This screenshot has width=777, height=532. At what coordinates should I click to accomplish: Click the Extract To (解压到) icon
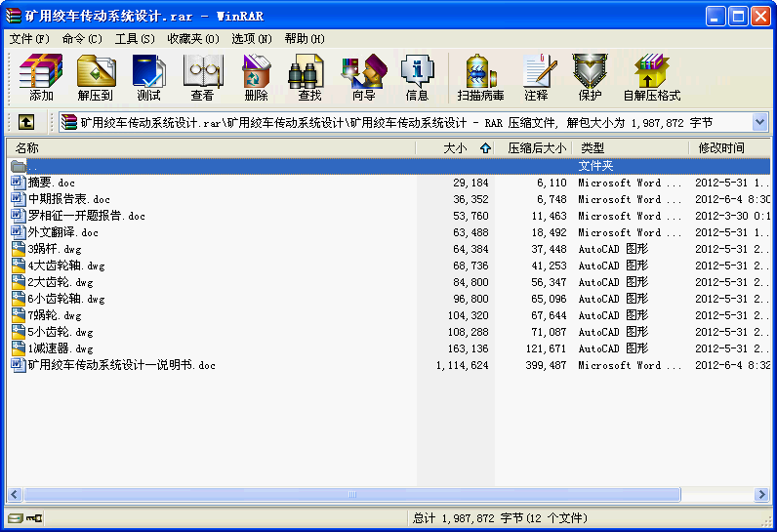pyautogui.click(x=95, y=78)
